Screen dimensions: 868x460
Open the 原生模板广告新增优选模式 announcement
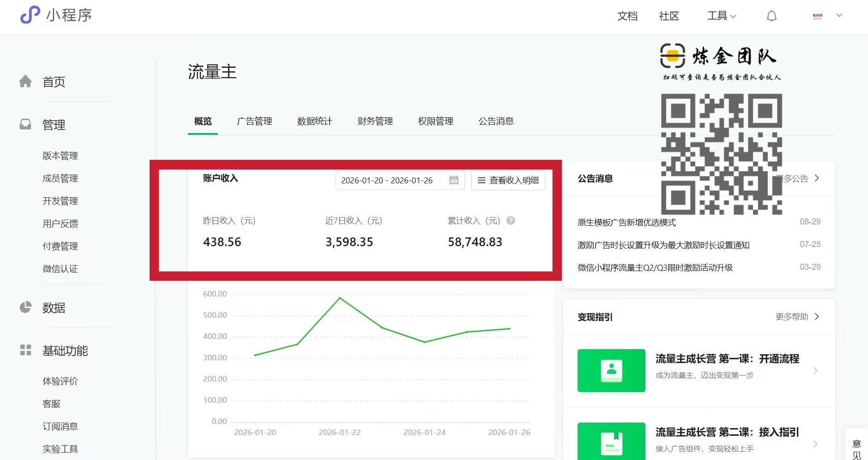(x=627, y=222)
